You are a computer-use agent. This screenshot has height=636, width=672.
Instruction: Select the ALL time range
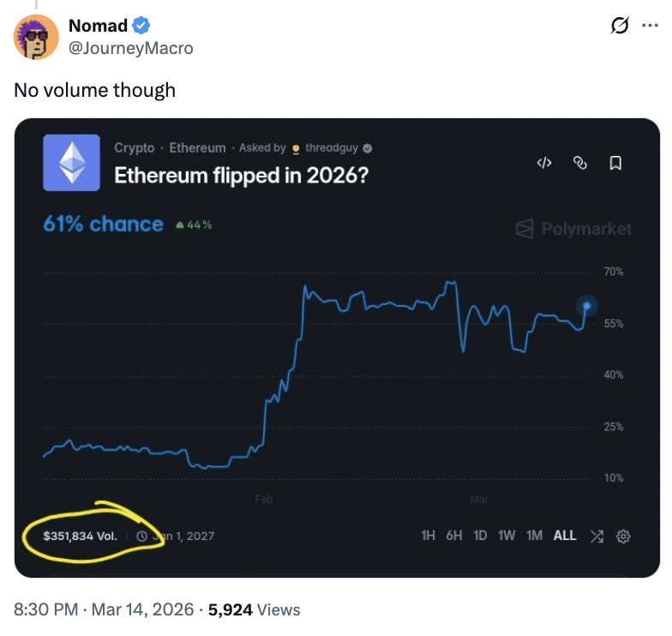click(565, 536)
